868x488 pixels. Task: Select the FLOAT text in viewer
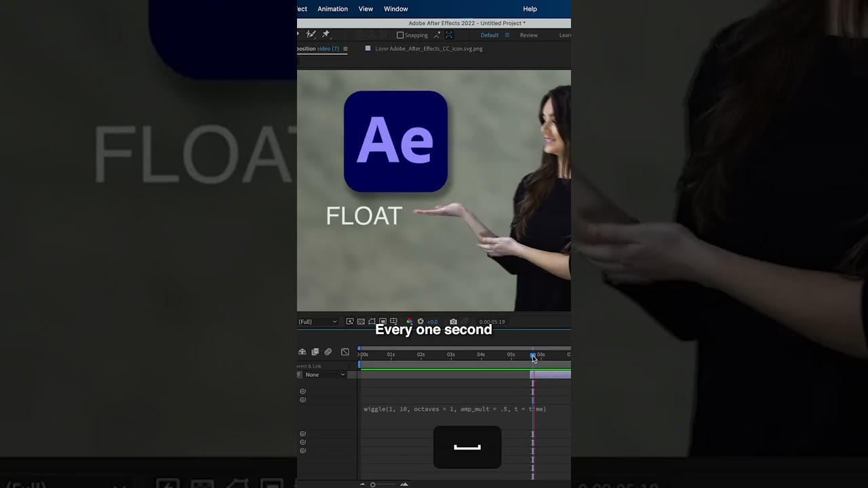364,216
